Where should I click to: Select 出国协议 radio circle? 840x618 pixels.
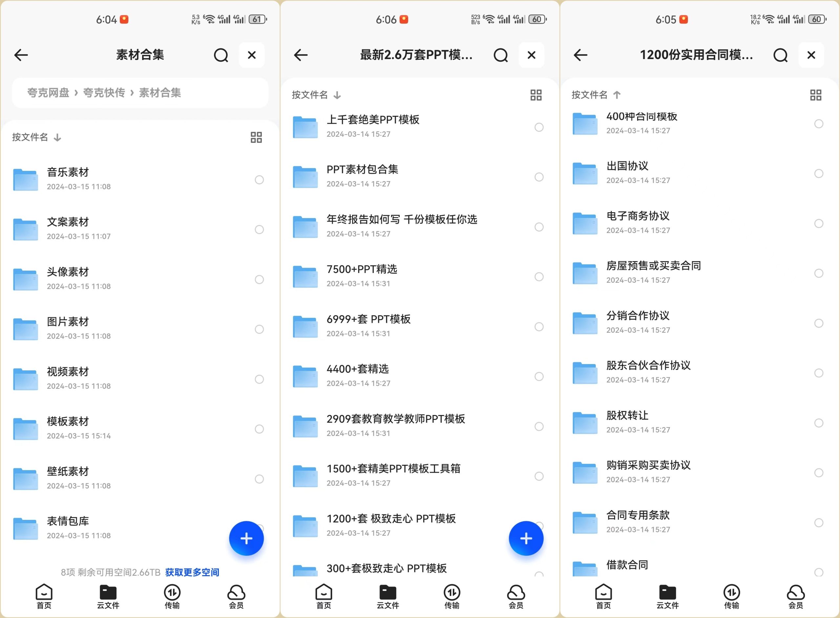coord(819,174)
